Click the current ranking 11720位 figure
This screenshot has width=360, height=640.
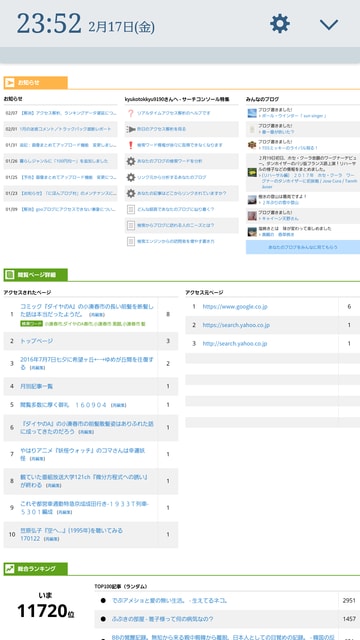click(x=45, y=611)
